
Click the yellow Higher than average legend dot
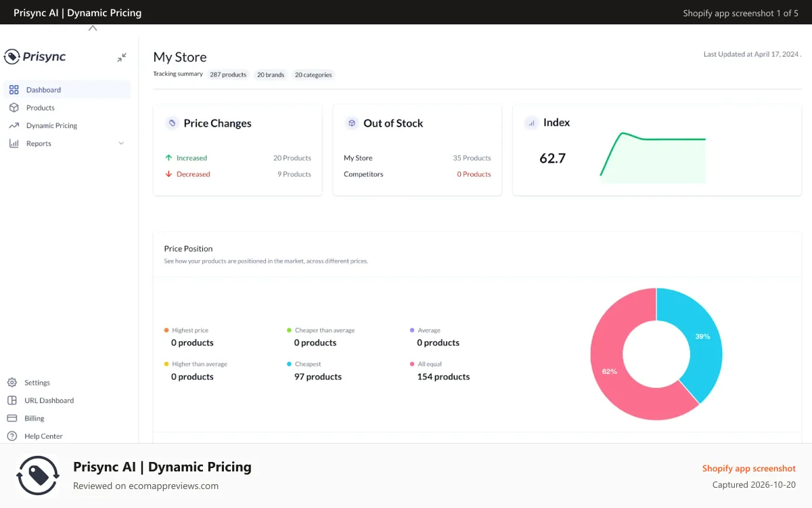click(166, 364)
